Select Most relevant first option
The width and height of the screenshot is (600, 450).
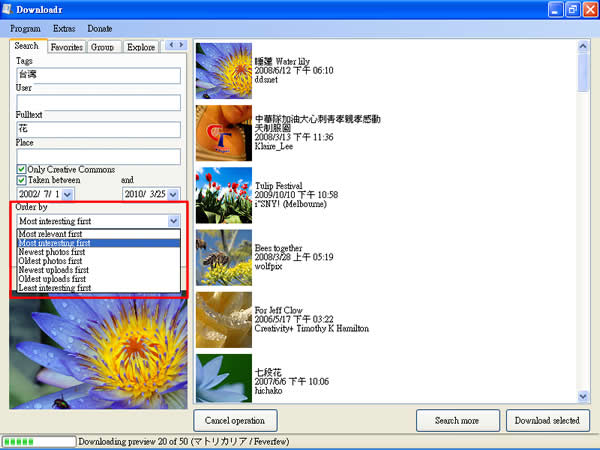[98, 234]
